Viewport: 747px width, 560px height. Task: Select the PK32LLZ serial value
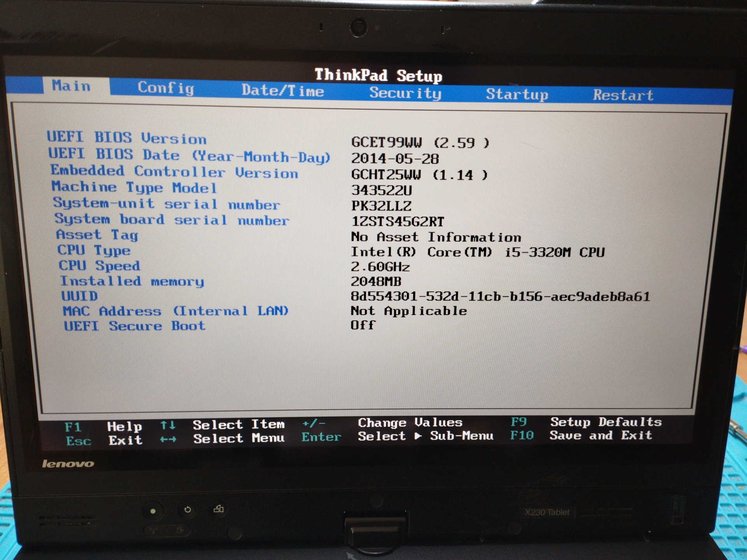381,206
